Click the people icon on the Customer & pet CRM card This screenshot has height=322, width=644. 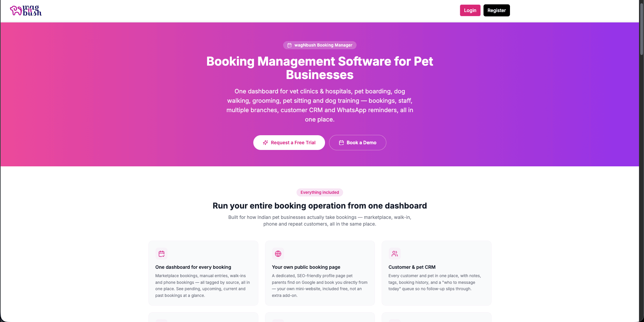(x=395, y=254)
